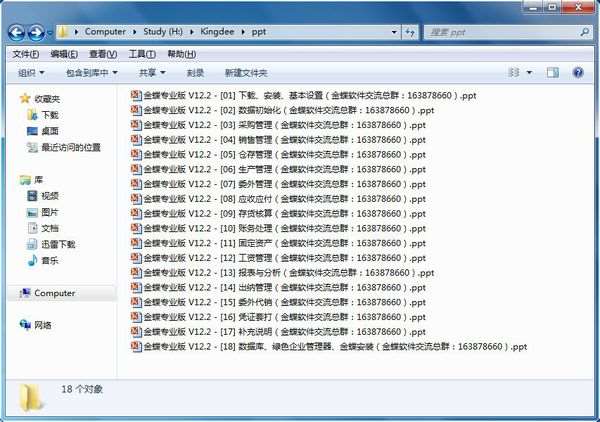Screen dimensions: 600x422
Task: Click the magnifier search icon
Action: pyautogui.click(x=584, y=33)
